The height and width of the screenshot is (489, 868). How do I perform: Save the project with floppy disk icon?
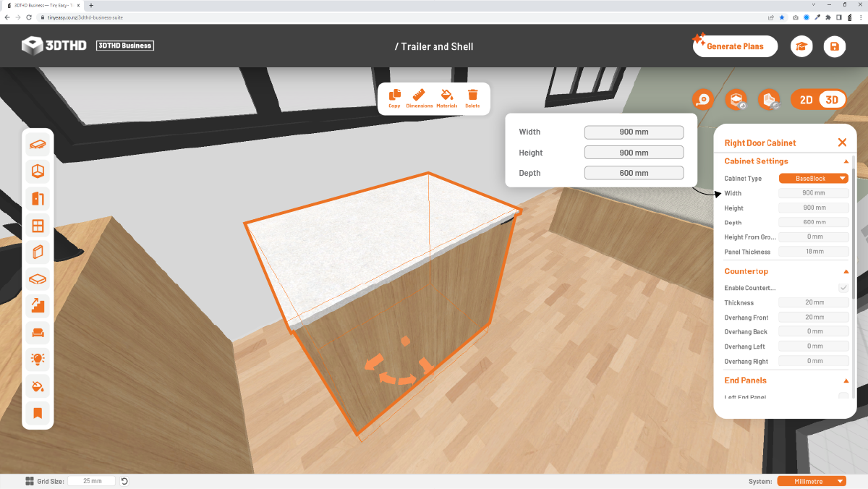coord(835,46)
